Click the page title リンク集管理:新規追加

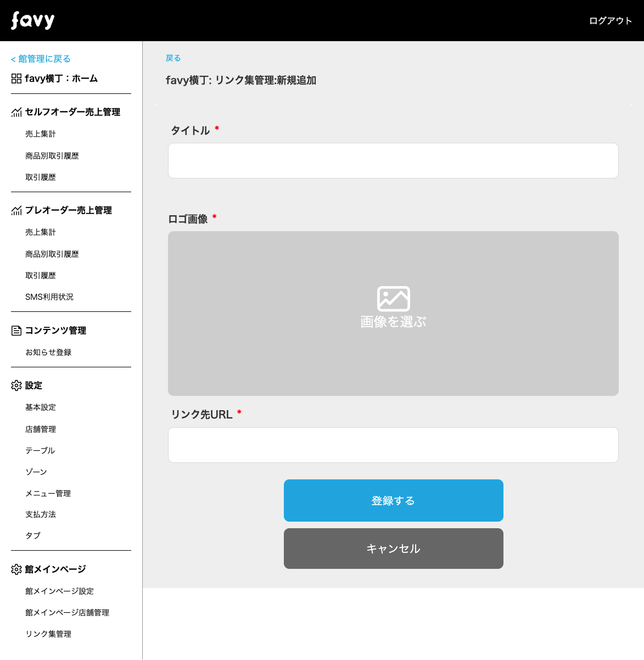coord(266,80)
